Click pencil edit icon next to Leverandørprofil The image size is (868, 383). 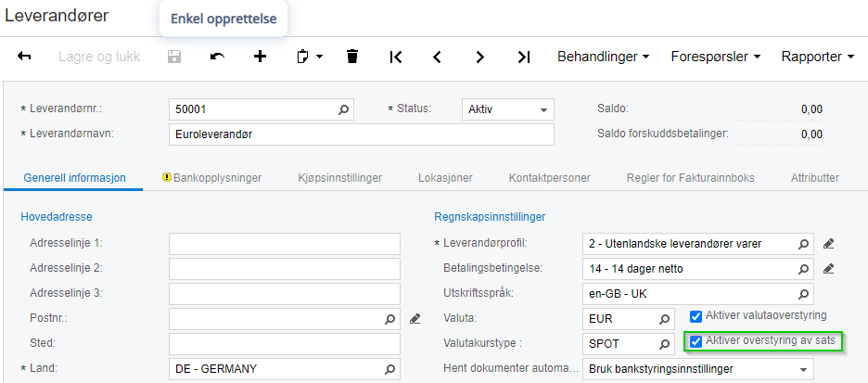828,244
